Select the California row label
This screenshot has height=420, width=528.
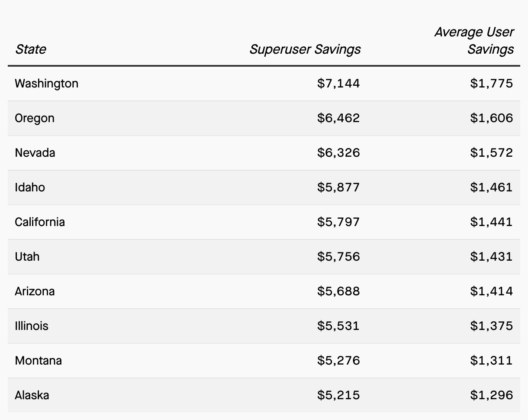click(40, 222)
